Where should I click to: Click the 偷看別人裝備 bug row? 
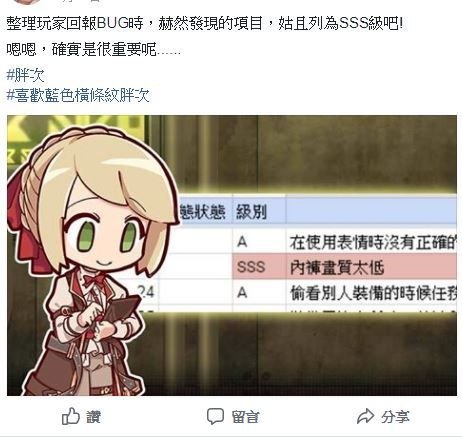[373, 293]
